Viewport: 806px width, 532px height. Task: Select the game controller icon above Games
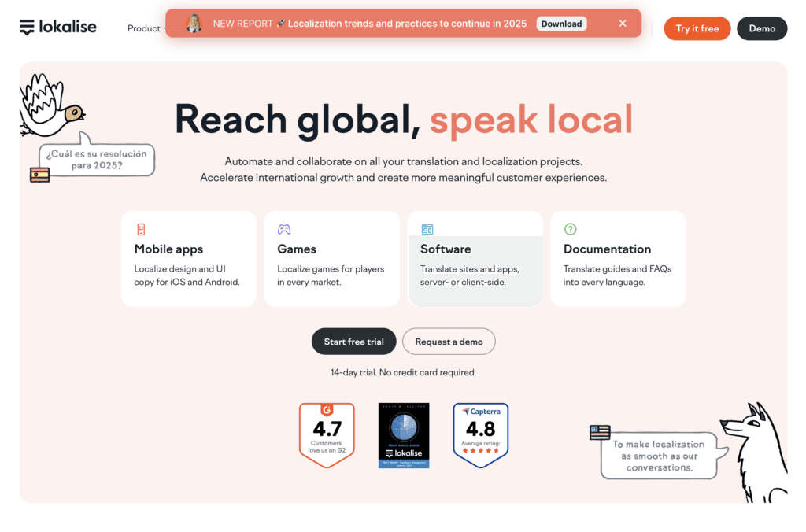285,229
